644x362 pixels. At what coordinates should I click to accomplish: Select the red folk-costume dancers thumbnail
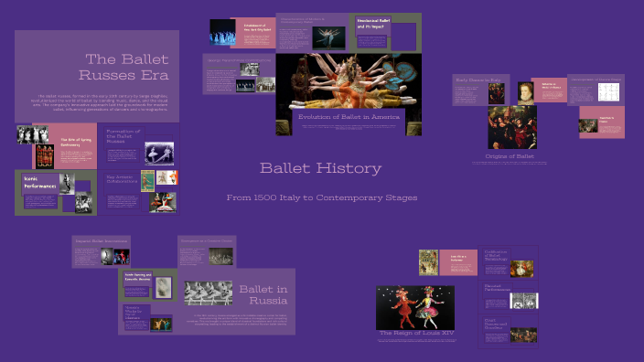(45, 156)
